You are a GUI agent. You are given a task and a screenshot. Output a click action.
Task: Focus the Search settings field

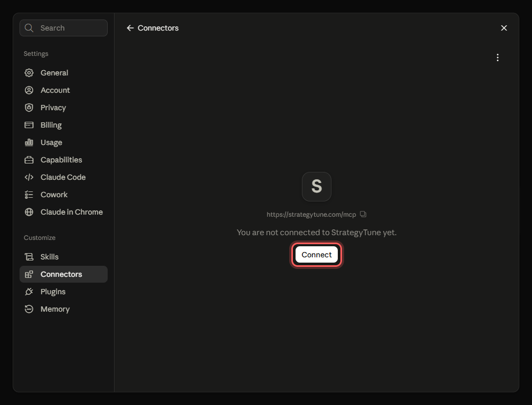(63, 28)
